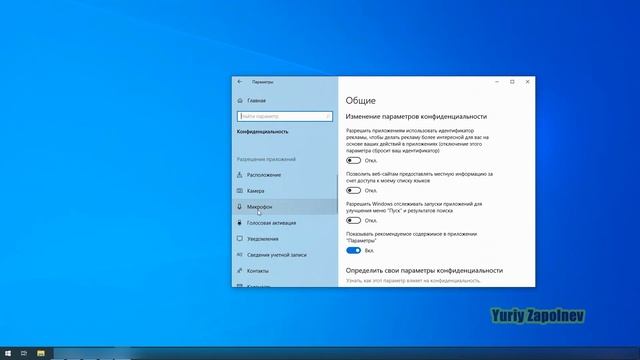Open Микрофон privacy settings

point(285,207)
